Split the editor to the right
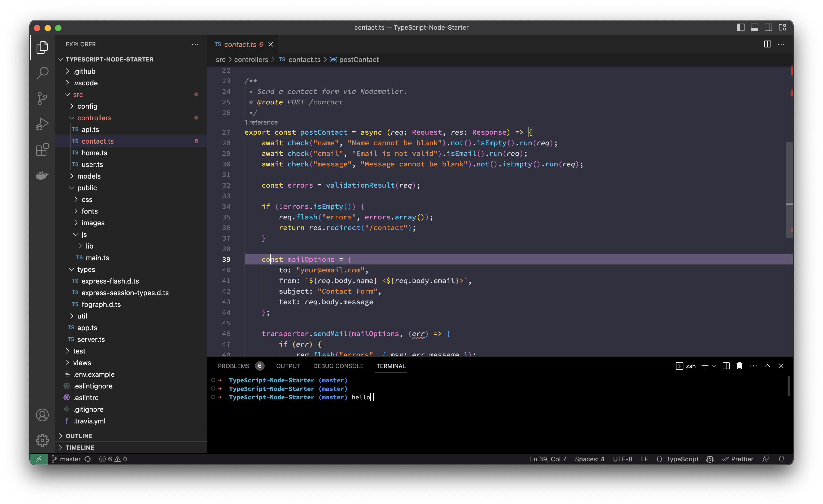The width and height of the screenshot is (823, 504). pyautogui.click(x=767, y=44)
